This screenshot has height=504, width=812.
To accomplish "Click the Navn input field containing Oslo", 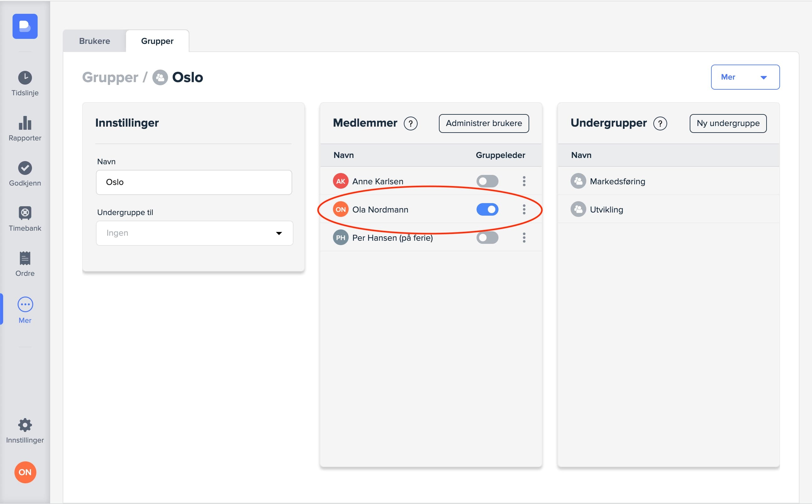I will click(194, 182).
